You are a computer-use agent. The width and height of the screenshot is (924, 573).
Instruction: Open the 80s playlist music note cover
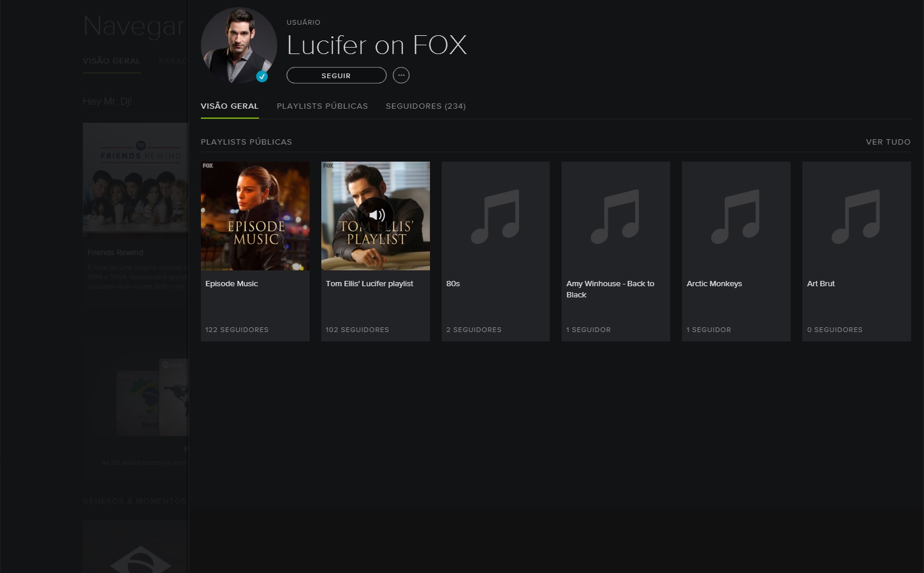click(495, 216)
